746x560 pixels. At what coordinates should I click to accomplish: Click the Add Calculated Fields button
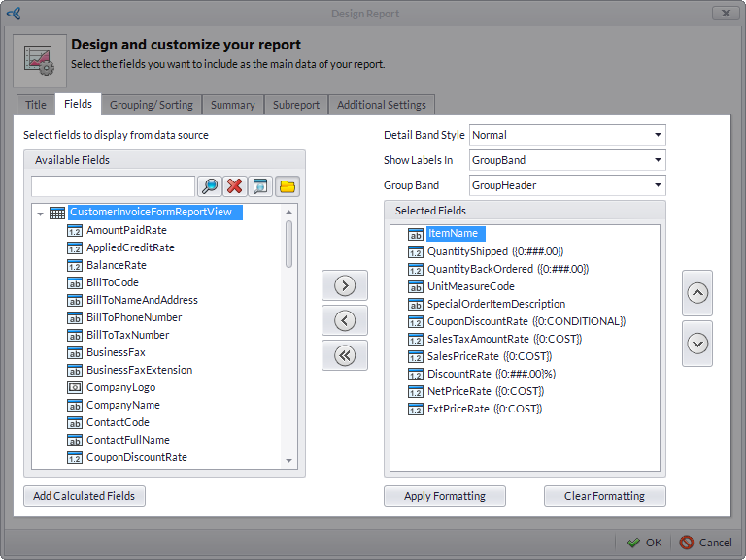(x=85, y=496)
